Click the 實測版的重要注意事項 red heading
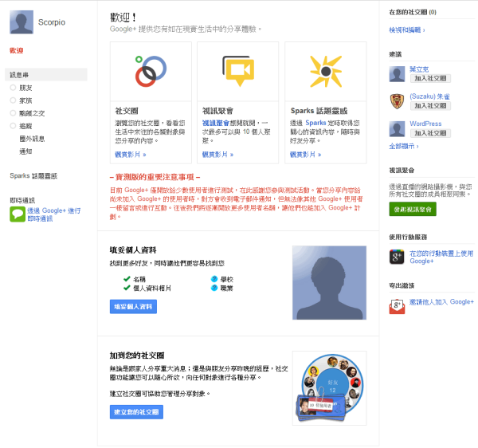 pos(155,177)
